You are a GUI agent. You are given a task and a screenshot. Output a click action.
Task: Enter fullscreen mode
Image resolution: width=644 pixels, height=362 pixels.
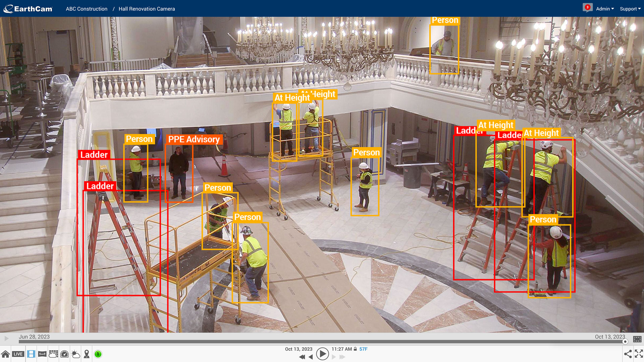tap(639, 354)
